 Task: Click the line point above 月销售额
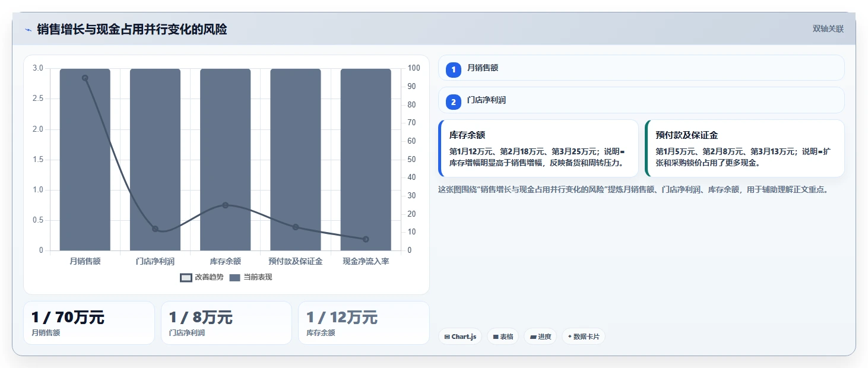click(85, 78)
